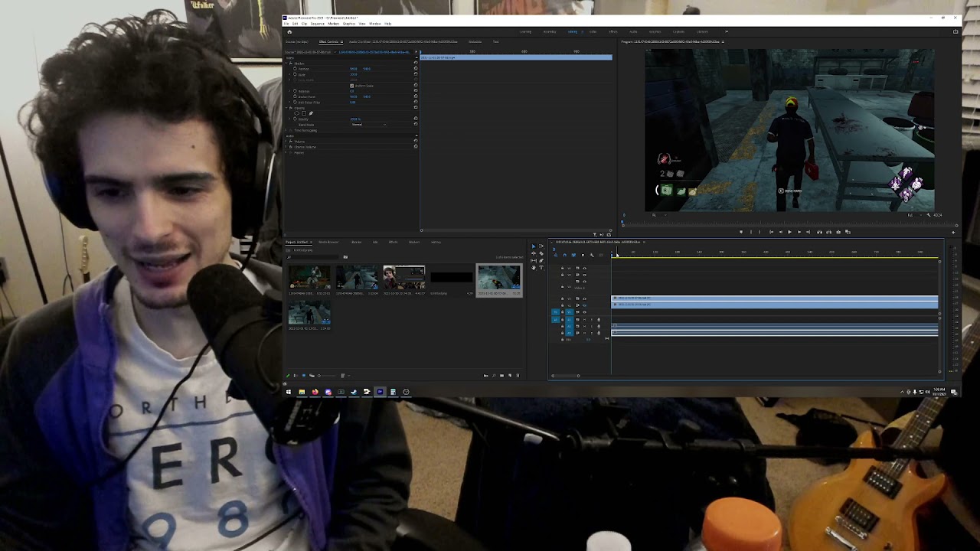The width and height of the screenshot is (980, 551).
Task: Expand the Motion effect properties
Action: (286, 64)
